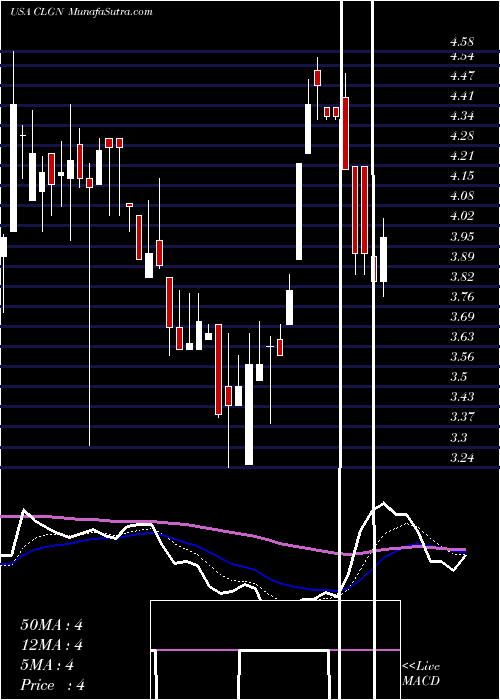
Task: Click the 3.24 price axis label
Action: click(x=462, y=457)
